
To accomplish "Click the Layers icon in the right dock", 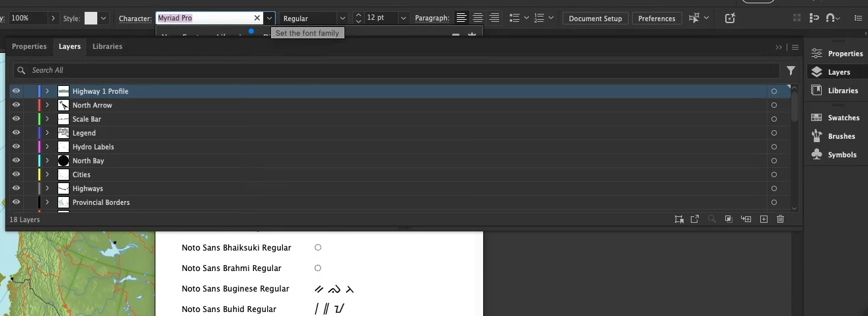I will click(816, 72).
